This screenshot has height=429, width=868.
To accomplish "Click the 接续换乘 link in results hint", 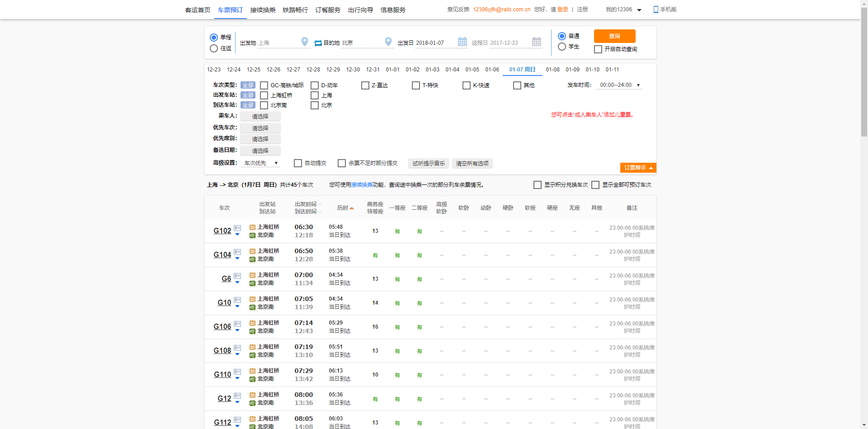I will tap(362, 185).
